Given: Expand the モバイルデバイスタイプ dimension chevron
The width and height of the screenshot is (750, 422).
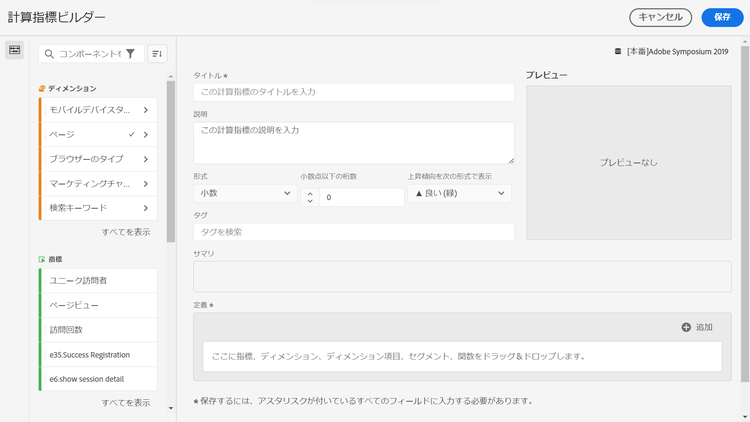Looking at the screenshot, I should 146,110.
